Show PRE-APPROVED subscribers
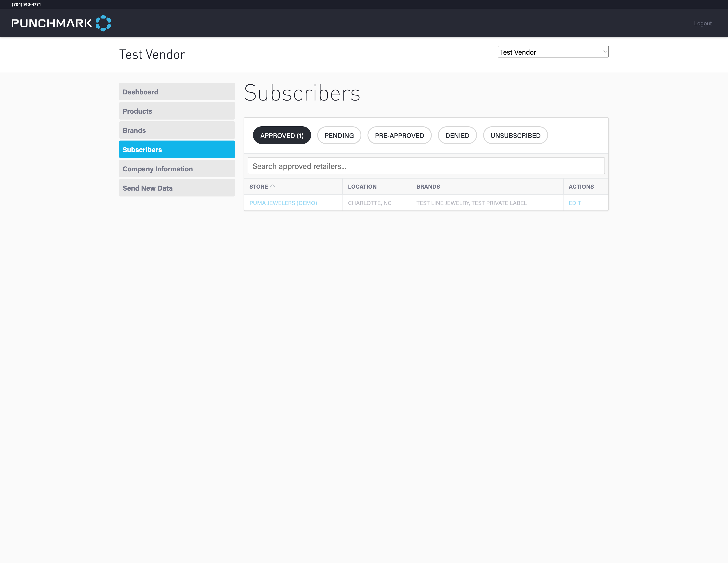 pyautogui.click(x=399, y=135)
